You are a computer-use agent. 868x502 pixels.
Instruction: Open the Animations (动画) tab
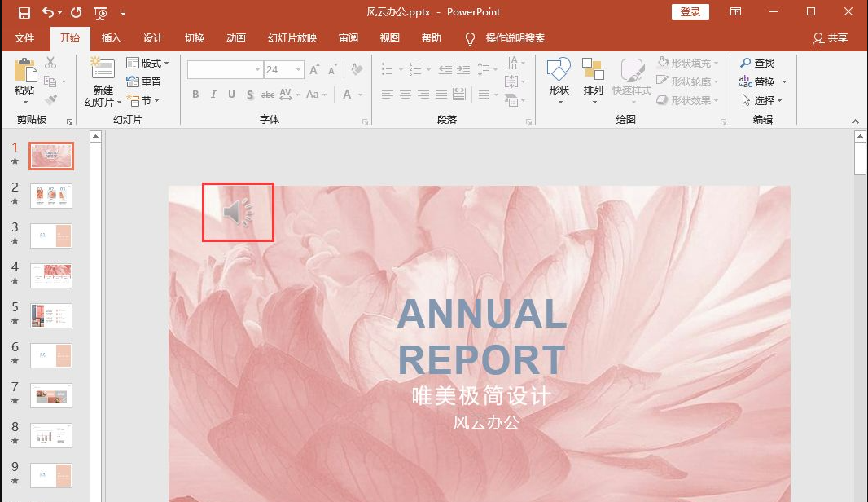click(x=236, y=38)
